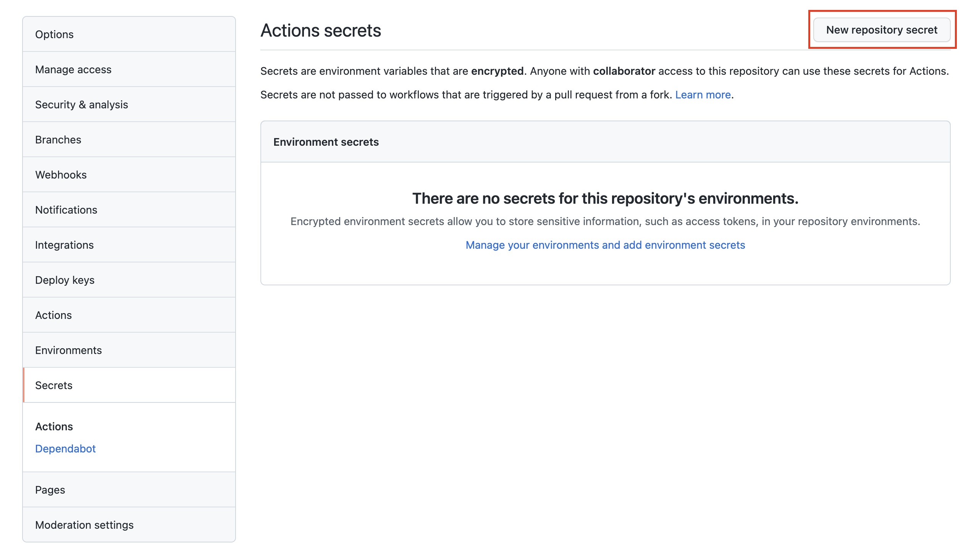Navigate to Notifications settings
The image size is (966, 560).
pyautogui.click(x=66, y=210)
